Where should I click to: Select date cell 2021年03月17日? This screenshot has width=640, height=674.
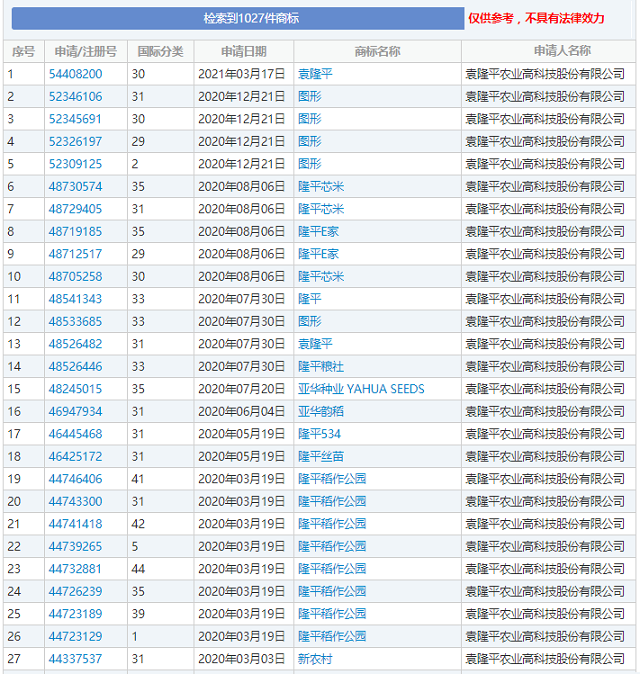(x=242, y=74)
